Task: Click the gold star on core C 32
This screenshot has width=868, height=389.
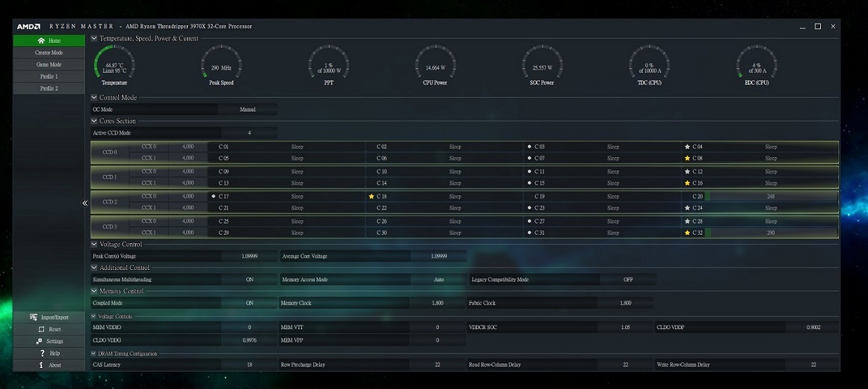Action: click(x=687, y=233)
